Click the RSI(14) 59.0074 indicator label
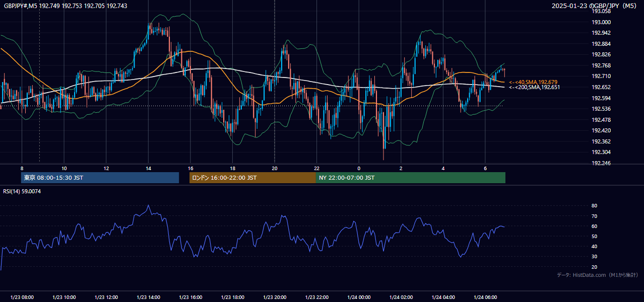The image size is (644, 302). coord(22,191)
